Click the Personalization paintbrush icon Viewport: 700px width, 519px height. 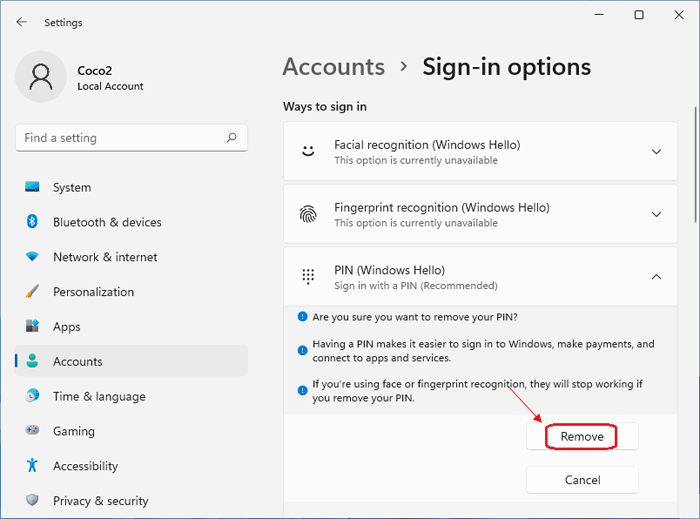[32, 291]
